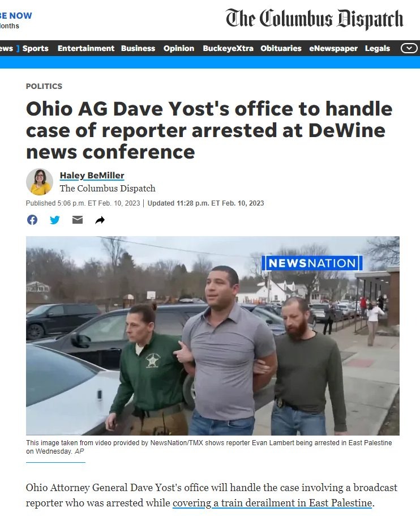Email this article via envelope icon

tap(78, 220)
